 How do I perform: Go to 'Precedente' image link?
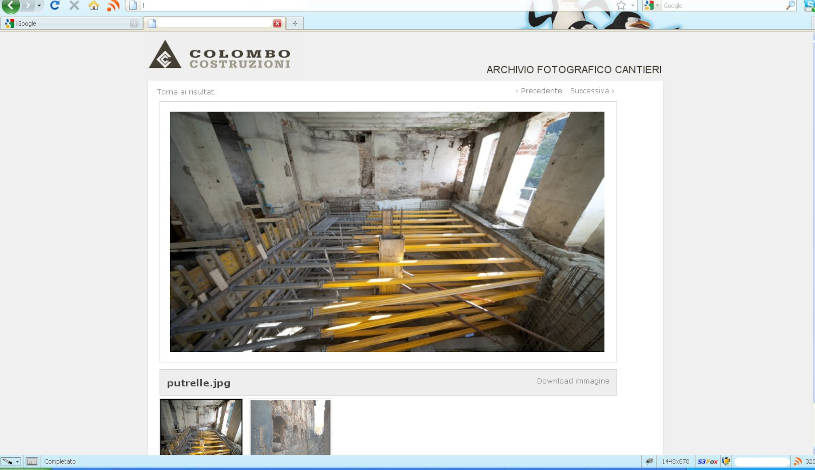pyautogui.click(x=539, y=91)
